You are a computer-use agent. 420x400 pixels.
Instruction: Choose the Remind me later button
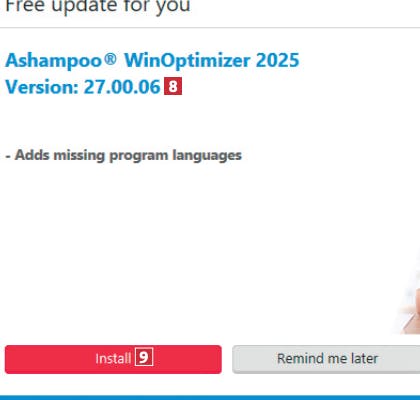(x=326, y=359)
